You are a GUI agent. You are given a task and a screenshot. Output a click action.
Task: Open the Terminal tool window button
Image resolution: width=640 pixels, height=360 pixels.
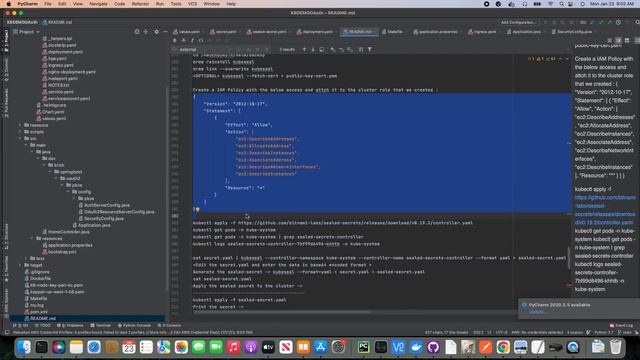(x=101, y=326)
